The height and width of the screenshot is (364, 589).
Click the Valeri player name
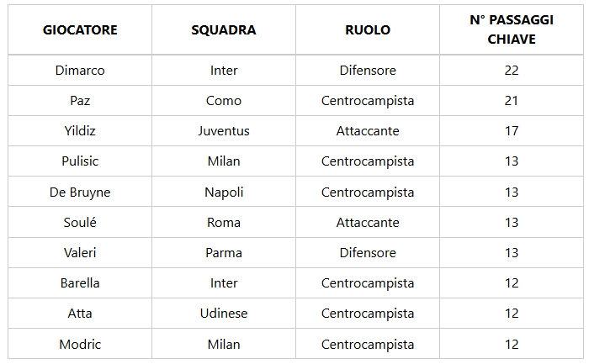(80, 253)
